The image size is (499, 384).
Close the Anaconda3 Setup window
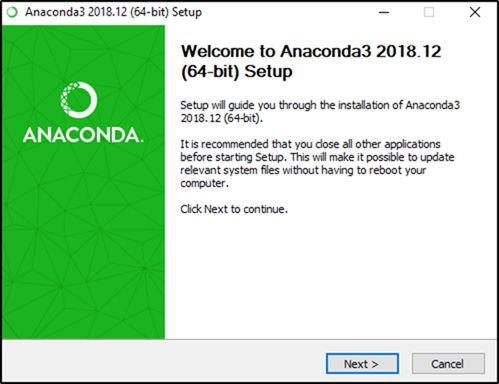475,12
